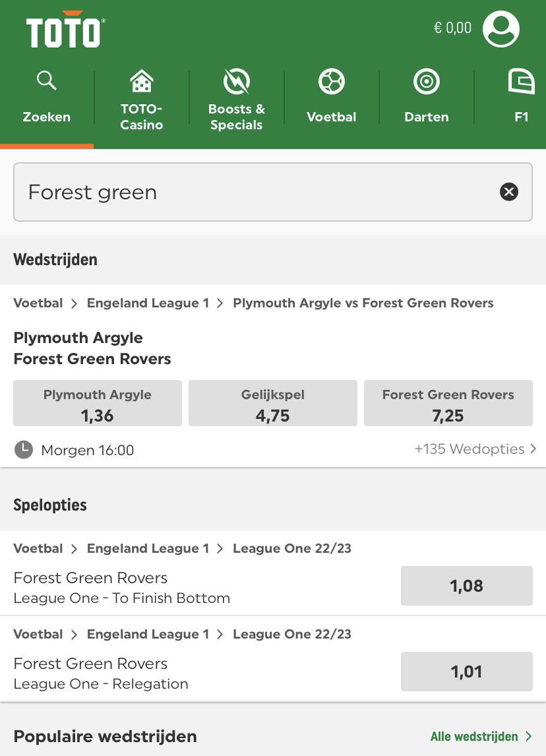Open Boosts & Specials icon
The width and height of the screenshot is (546, 756).
(236, 82)
